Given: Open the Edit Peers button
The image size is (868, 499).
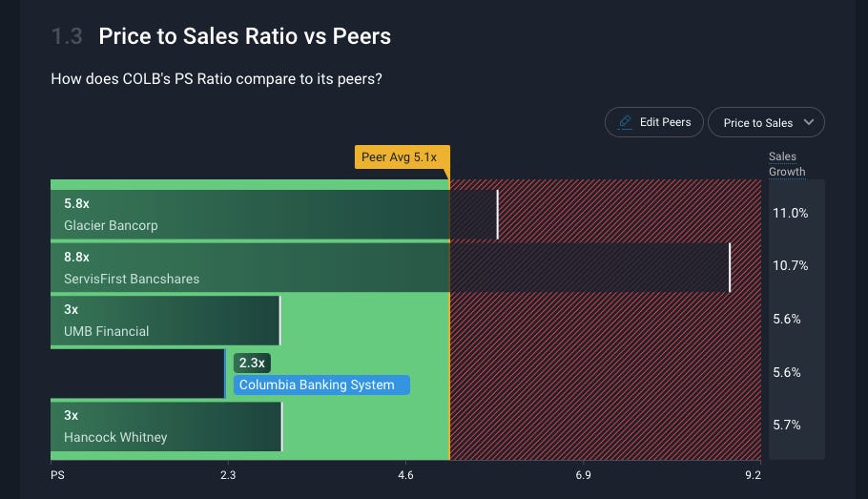Looking at the screenshot, I should pyautogui.click(x=653, y=122).
